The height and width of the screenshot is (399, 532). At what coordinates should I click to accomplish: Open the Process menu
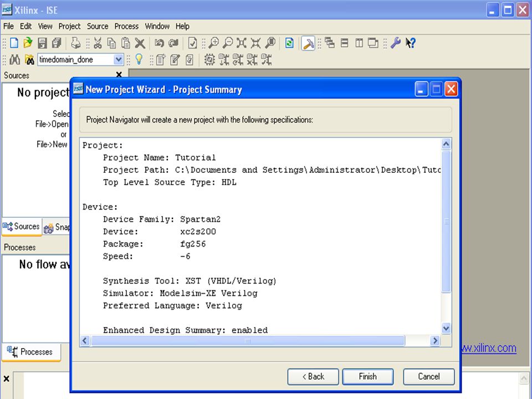pos(126,26)
